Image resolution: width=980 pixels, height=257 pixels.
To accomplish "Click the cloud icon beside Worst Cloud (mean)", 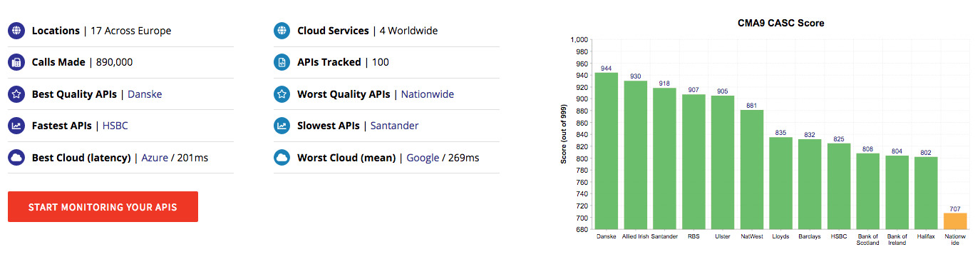I will click(x=282, y=157).
